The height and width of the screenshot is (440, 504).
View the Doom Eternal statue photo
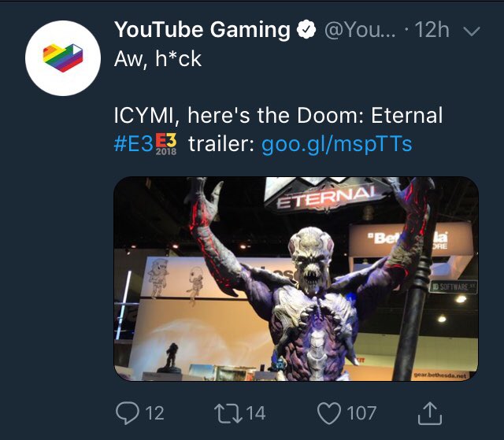coord(296,279)
